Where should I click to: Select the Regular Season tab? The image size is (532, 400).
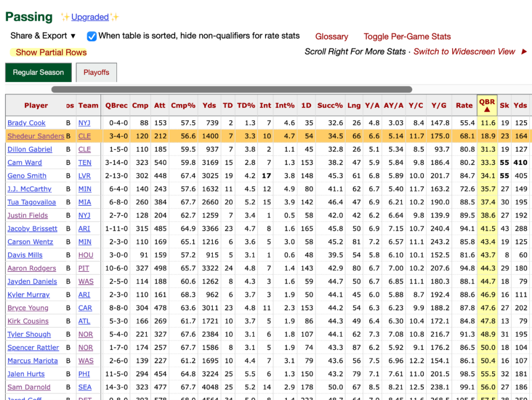coord(38,72)
